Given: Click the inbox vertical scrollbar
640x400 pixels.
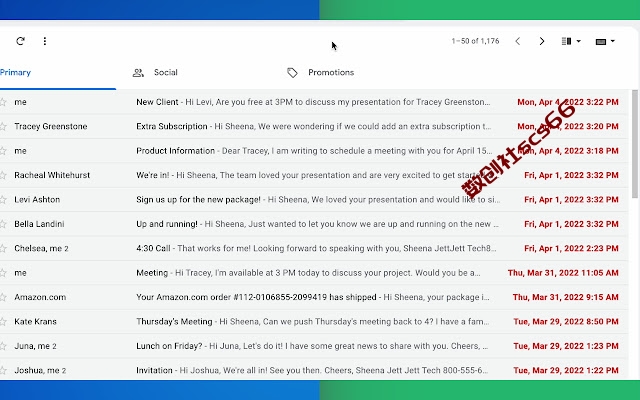Looking at the screenshot, I should [634, 143].
